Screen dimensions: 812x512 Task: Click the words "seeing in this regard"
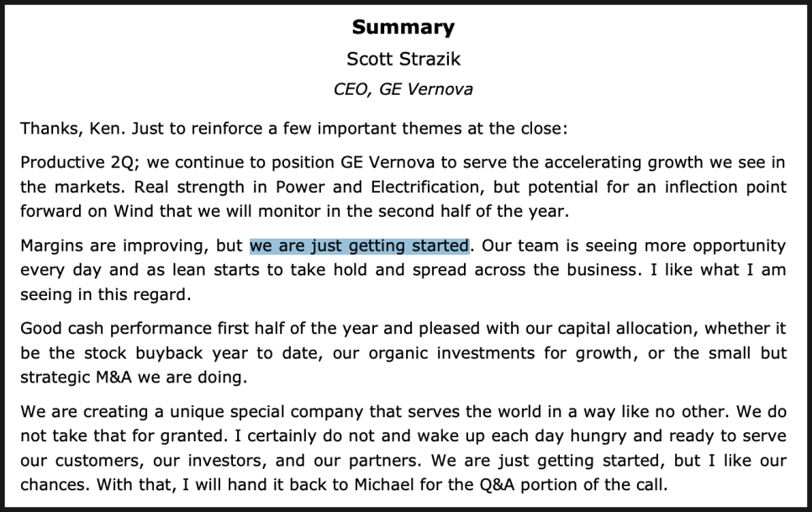(106, 294)
